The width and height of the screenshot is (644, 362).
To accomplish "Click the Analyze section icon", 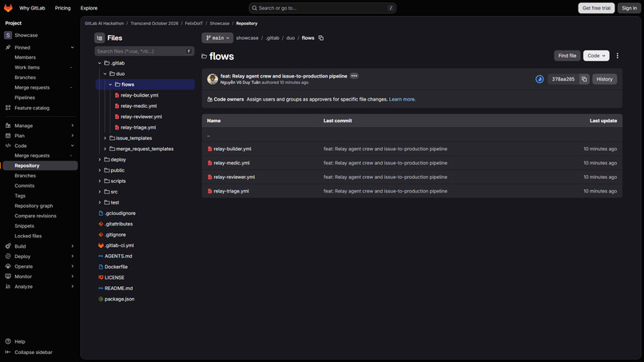I will point(8,286).
